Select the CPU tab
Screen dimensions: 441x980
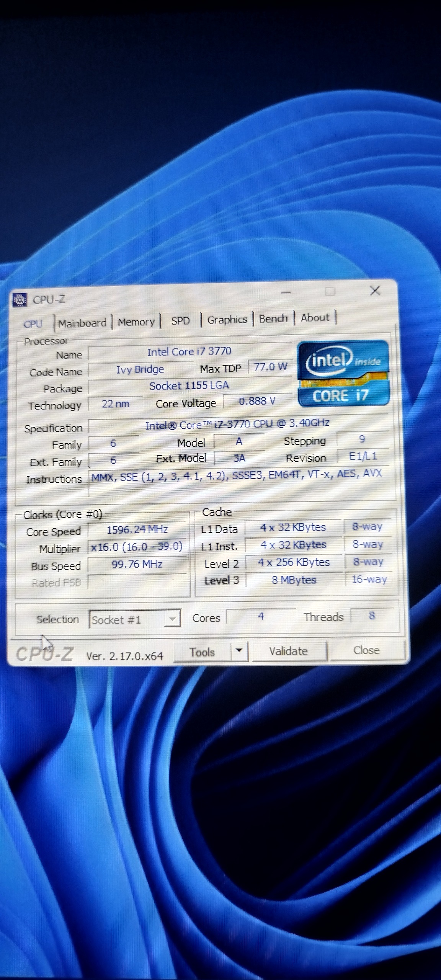33,324
